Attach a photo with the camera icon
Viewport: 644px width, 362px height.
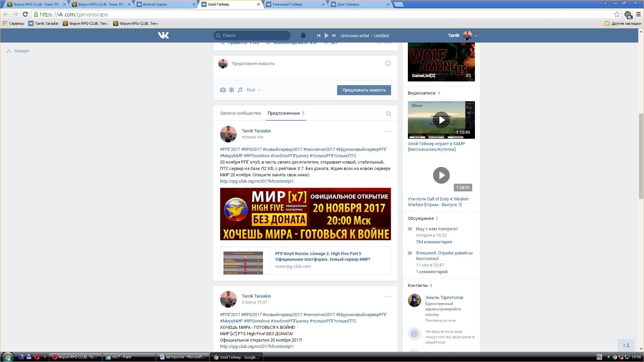(223, 90)
